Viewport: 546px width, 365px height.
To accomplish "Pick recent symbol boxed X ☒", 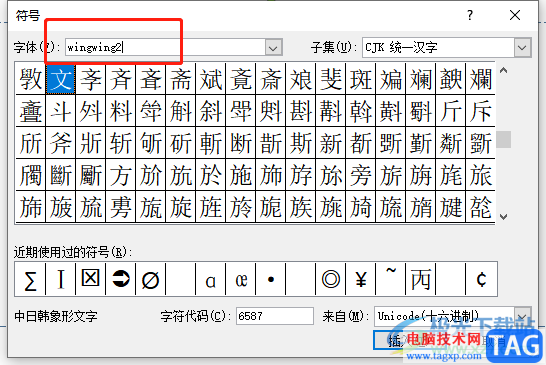I will pyautogui.click(x=91, y=279).
